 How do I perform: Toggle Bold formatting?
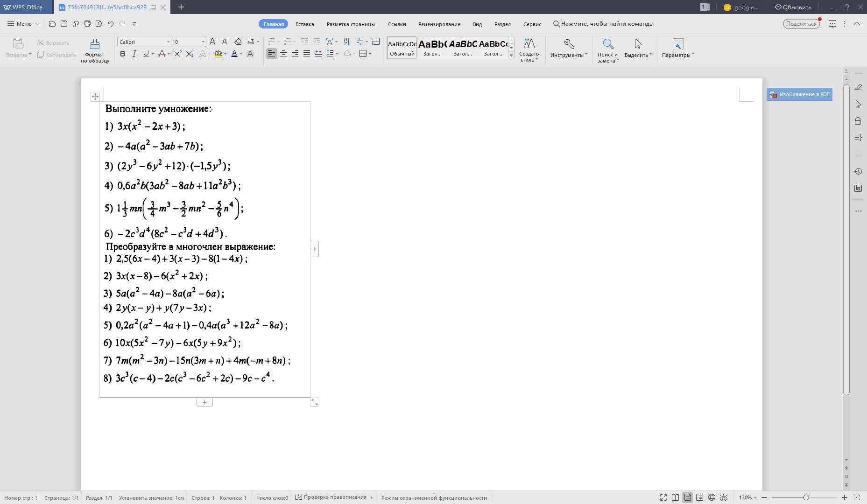coord(123,54)
